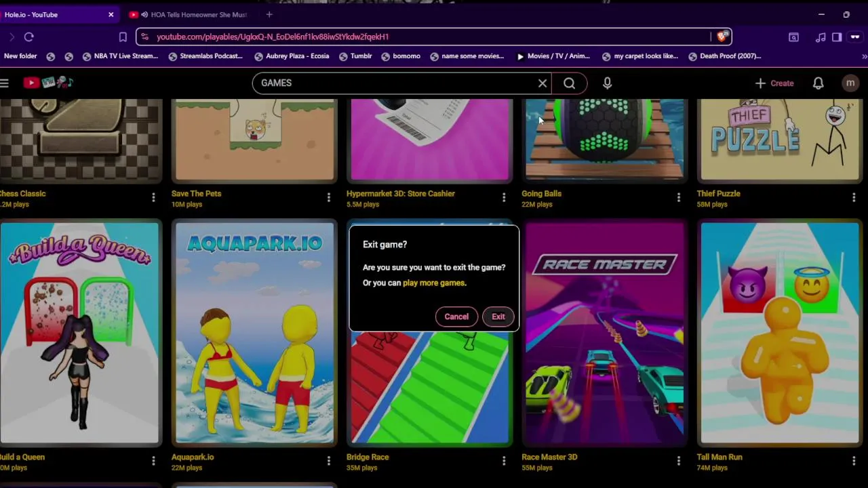Open Streamlabs Podcast bookmark
Image resolution: width=868 pixels, height=488 pixels.
point(205,56)
